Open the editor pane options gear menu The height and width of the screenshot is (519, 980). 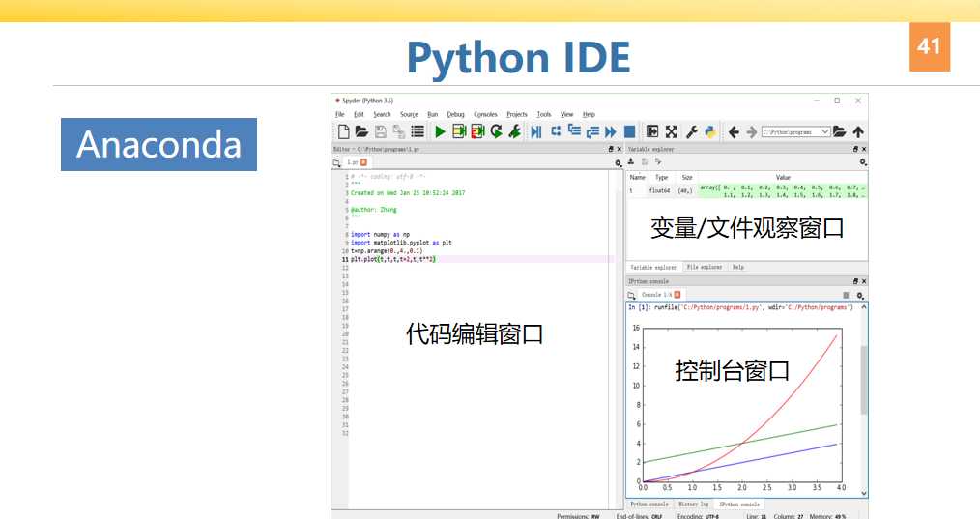(x=619, y=163)
